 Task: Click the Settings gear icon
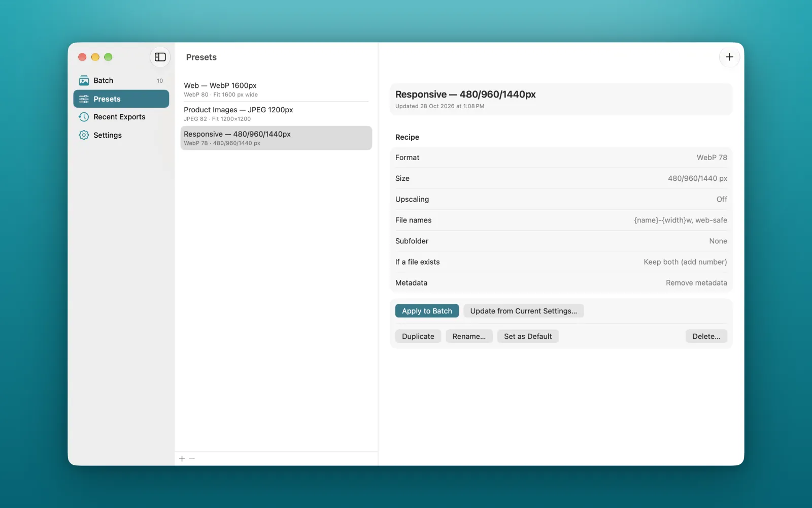click(84, 135)
